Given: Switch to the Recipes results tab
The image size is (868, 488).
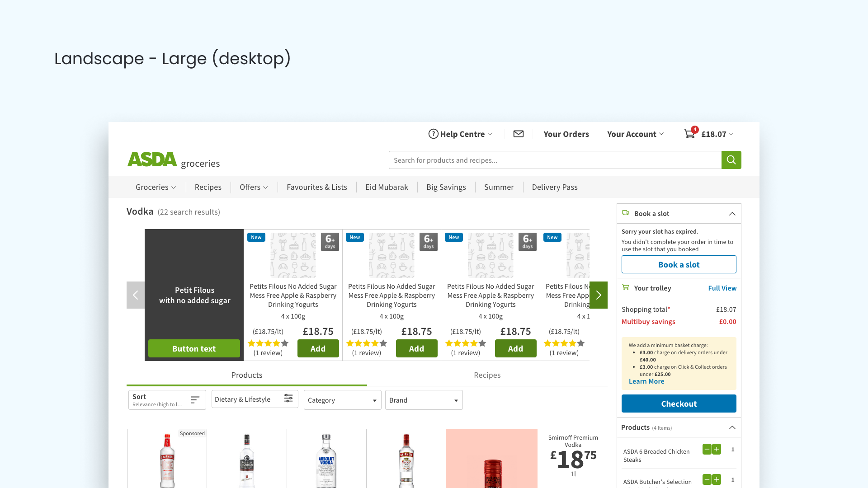Looking at the screenshot, I should pyautogui.click(x=487, y=375).
